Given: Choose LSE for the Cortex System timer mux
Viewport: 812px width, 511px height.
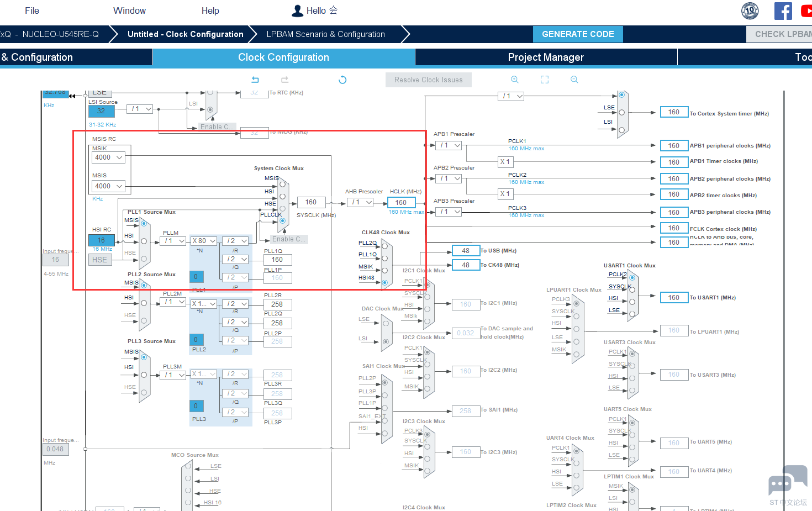Looking at the screenshot, I should (x=621, y=112).
